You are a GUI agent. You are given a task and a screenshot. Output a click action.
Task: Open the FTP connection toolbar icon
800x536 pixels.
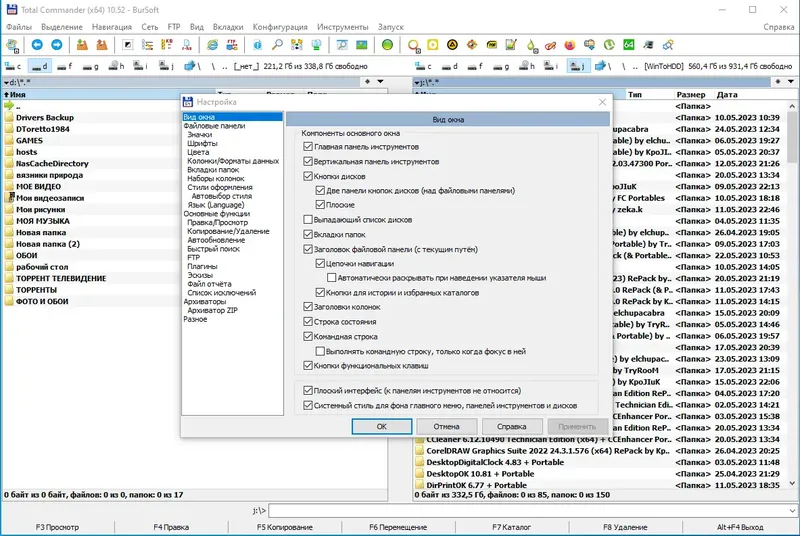[232, 45]
